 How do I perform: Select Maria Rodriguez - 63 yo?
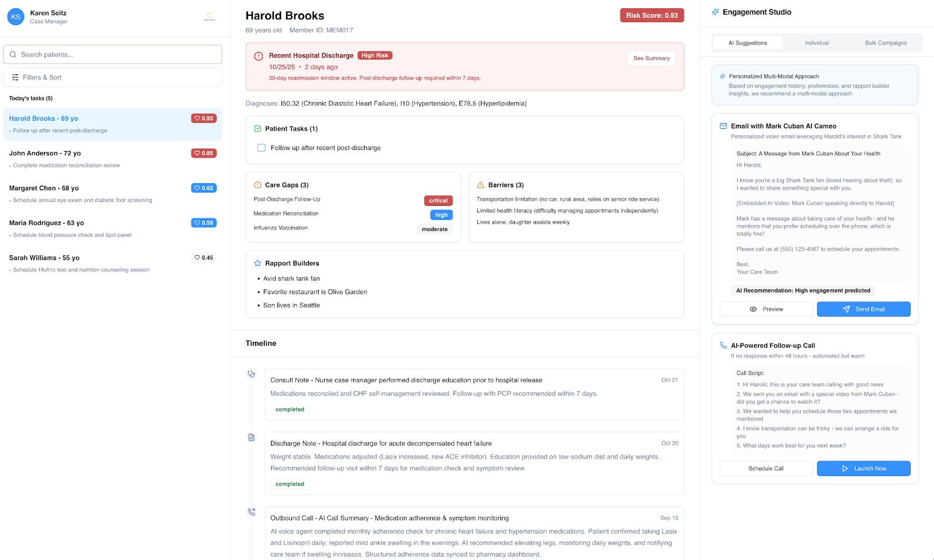(x=113, y=229)
